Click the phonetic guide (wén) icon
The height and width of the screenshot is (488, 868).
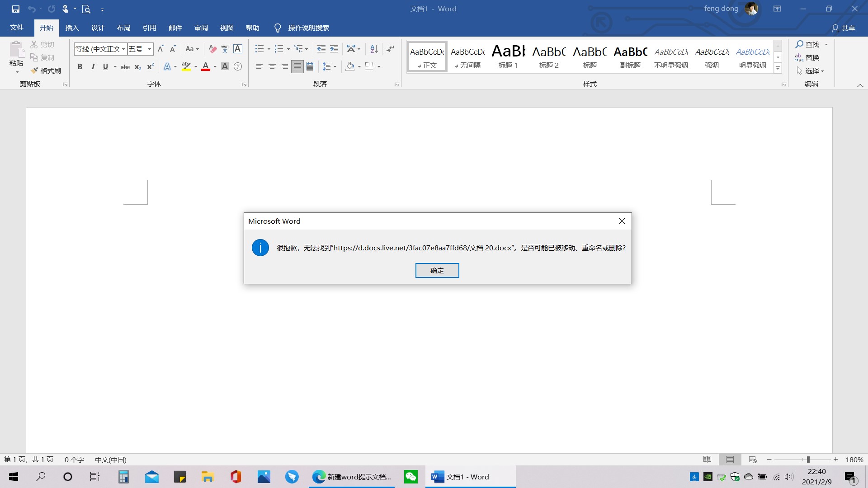(x=225, y=49)
